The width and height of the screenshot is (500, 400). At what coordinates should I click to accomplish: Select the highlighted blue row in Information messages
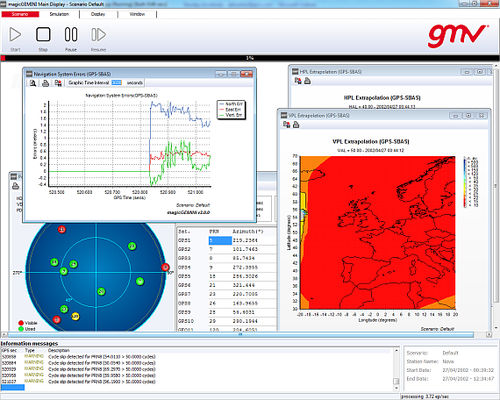(x=13, y=387)
